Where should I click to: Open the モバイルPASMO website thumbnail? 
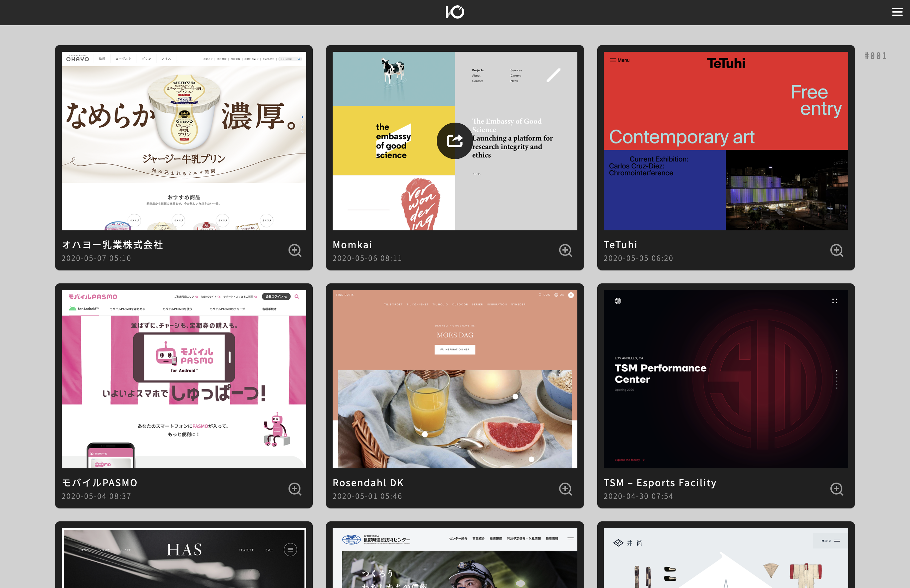(x=184, y=379)
